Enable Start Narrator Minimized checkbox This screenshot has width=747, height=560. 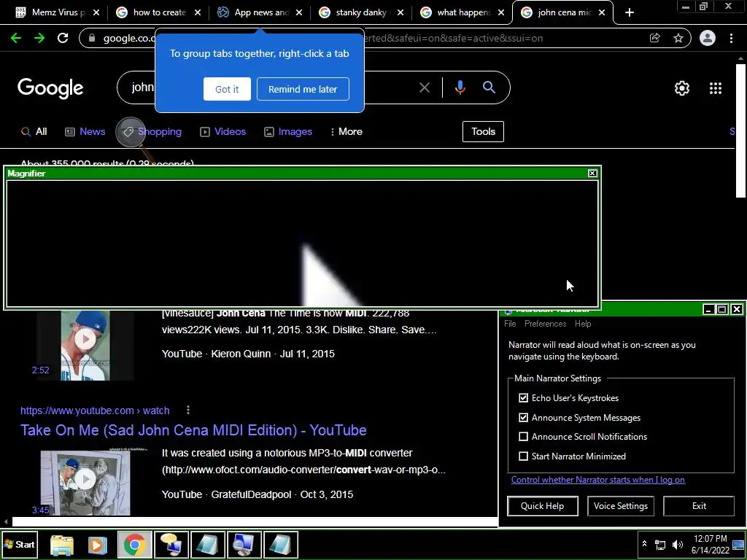(x=523, y=456)
